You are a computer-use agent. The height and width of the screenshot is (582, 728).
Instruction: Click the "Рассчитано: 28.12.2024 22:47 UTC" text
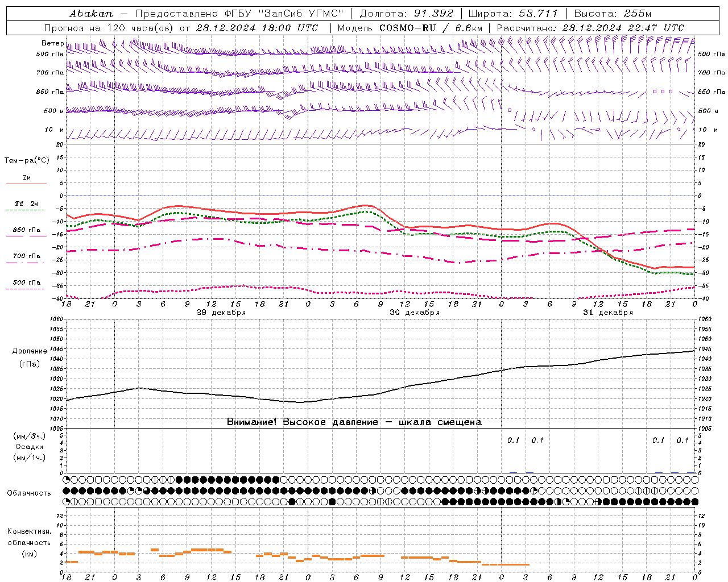590,28
